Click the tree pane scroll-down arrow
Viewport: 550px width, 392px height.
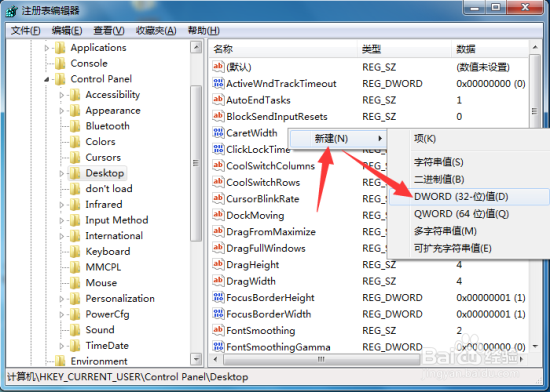[x=196, y=359]
